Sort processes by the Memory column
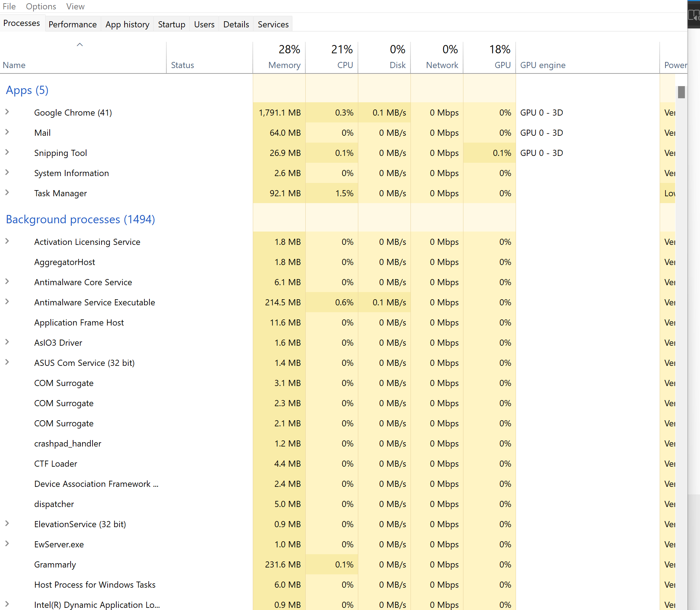700x610 pixels. click(x=279, y=58)
